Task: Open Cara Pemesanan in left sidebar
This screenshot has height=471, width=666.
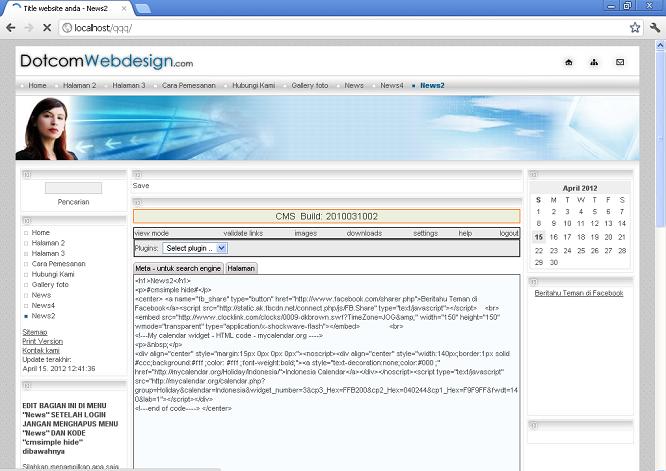Action: coord(59,264)
